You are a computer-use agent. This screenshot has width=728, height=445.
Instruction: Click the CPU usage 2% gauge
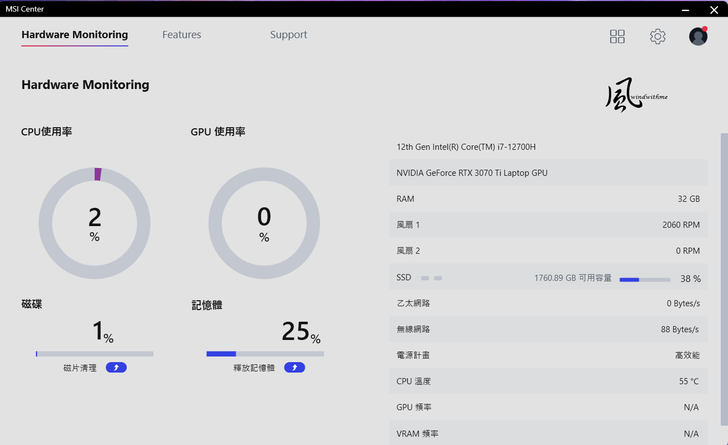point(95,223)
